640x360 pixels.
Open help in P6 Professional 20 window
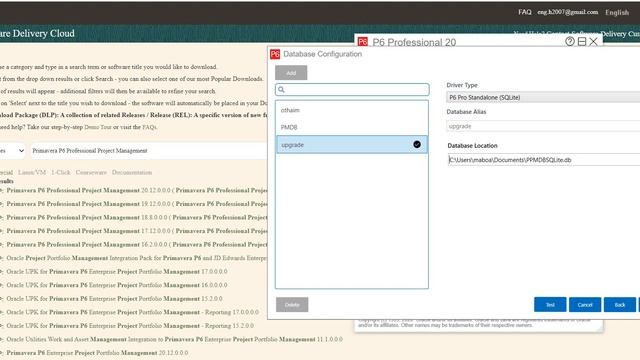pos(570,41)
